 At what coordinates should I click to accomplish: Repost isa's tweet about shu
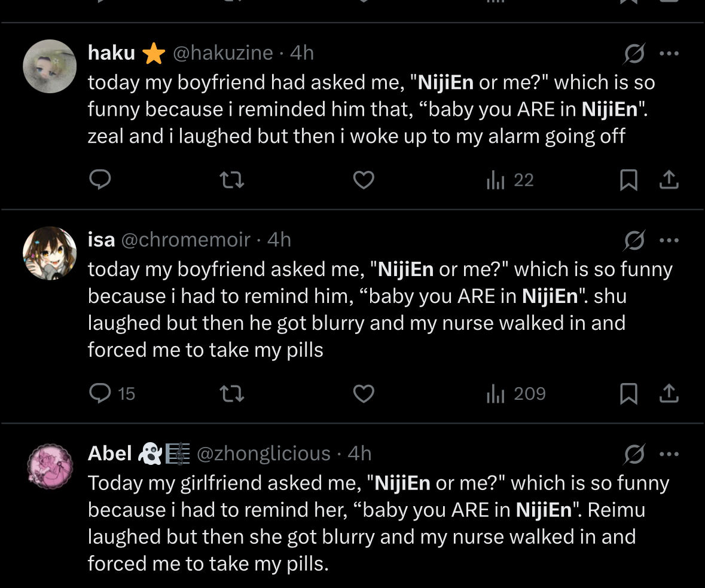click(231, 394)
